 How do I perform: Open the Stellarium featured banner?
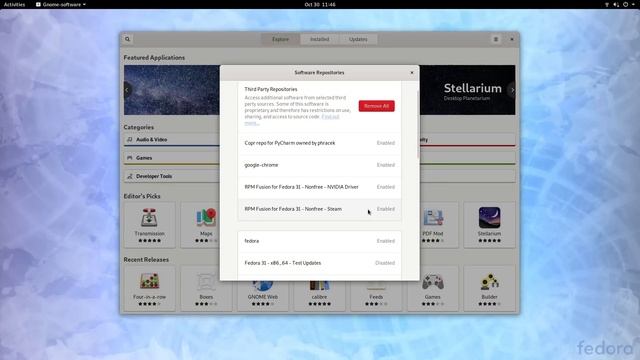[467, 90]
